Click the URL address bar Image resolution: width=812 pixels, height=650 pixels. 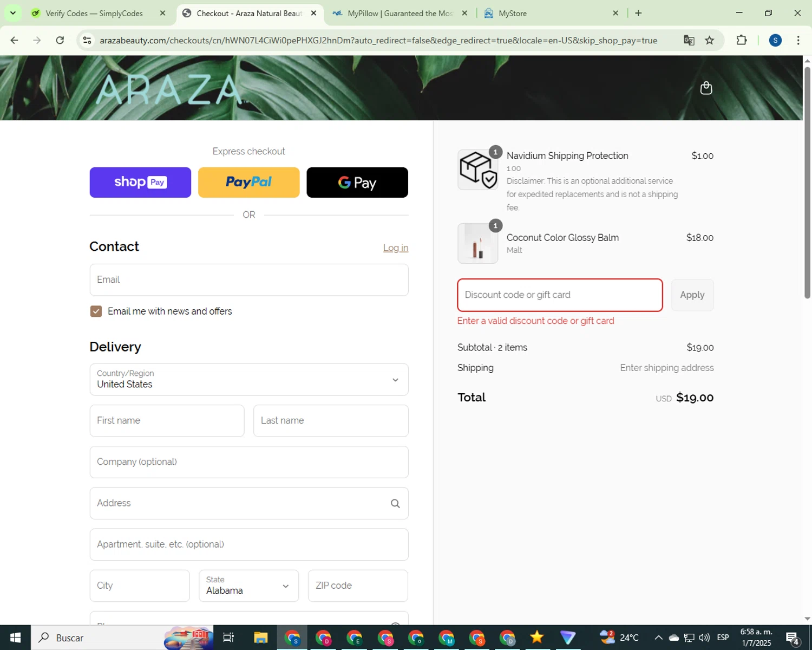[379, 41]
